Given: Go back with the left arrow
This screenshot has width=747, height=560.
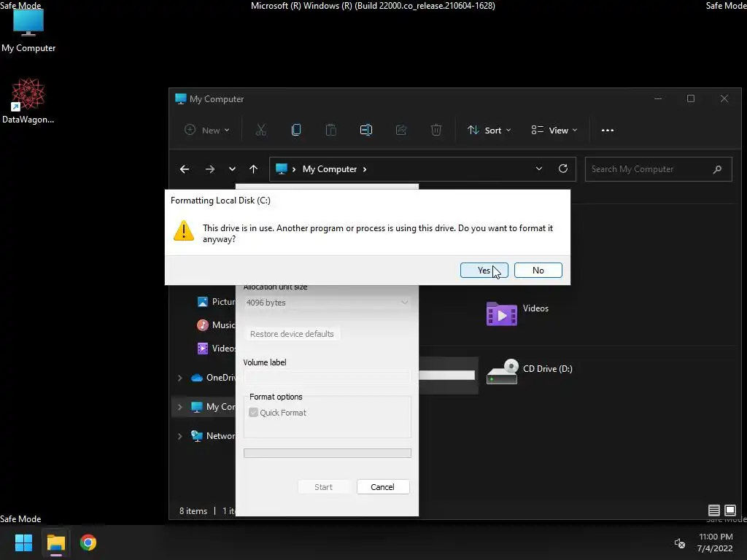Looking at the screenshot, I should (185, 169).
